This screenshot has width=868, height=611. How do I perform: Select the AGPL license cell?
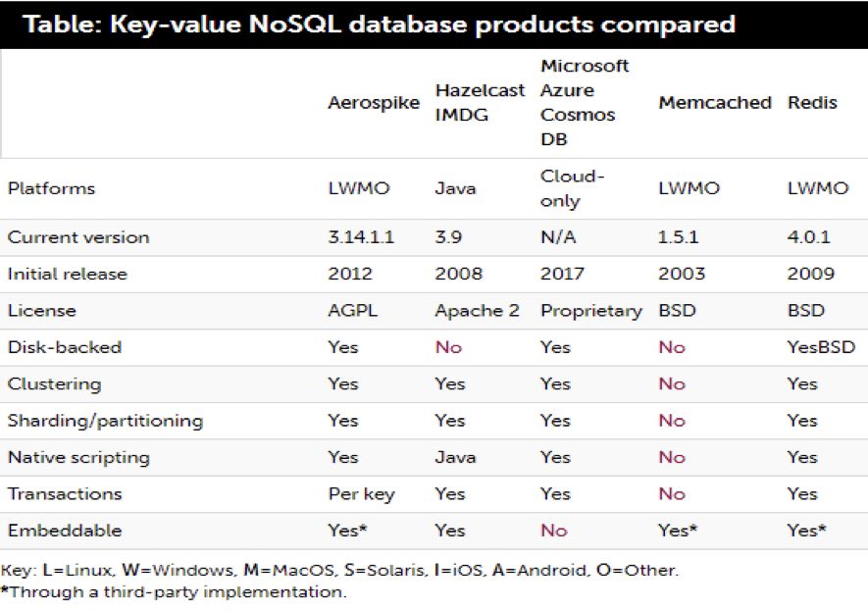click(351, 311)
